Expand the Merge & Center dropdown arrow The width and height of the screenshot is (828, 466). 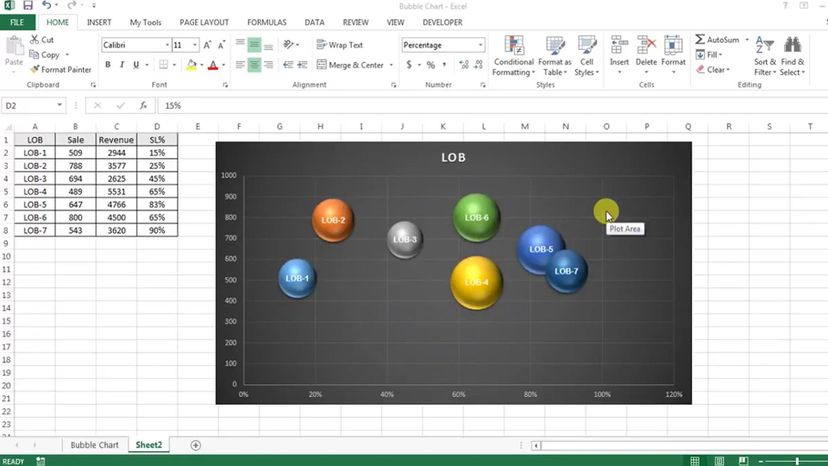point(391,65)
